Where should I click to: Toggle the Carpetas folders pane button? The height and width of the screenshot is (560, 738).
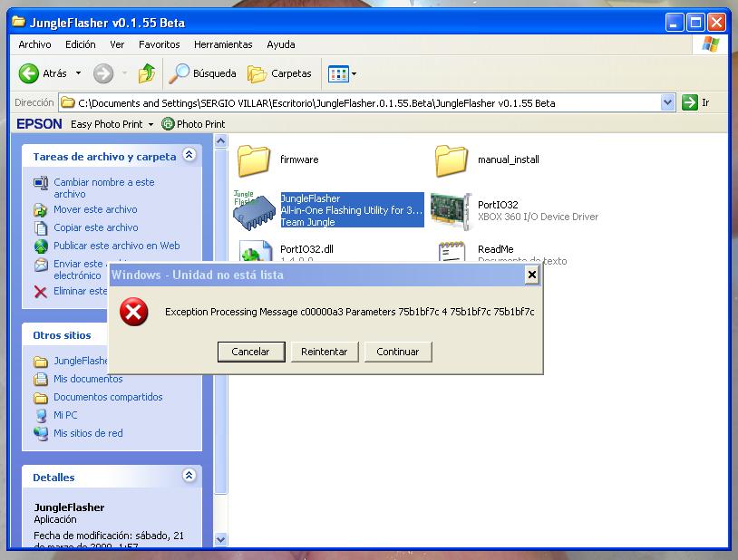[x=280, y=73]
